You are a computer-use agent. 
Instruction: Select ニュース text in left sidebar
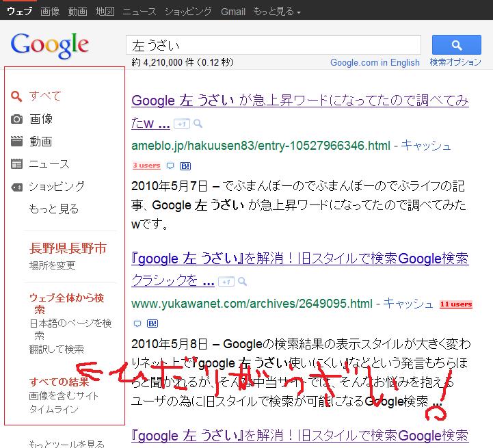(49, 164)
